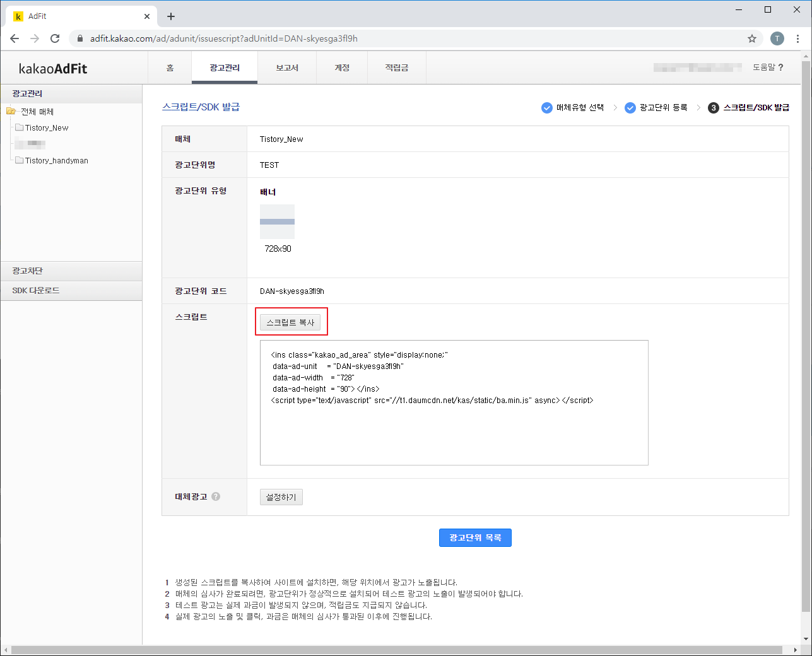Click the 728x90 banner thumbnail
The width and height of the screenshot is (812, 656).
277,221
